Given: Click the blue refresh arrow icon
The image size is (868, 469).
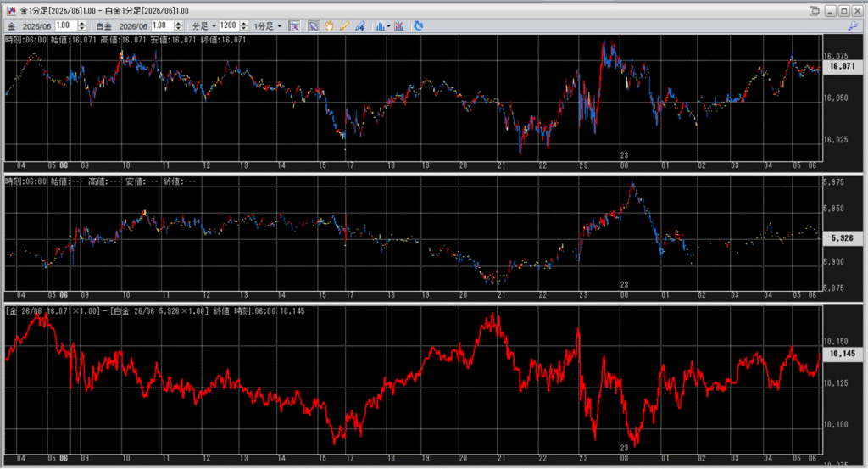Looking at the screenshot, I should coord(418,25).
